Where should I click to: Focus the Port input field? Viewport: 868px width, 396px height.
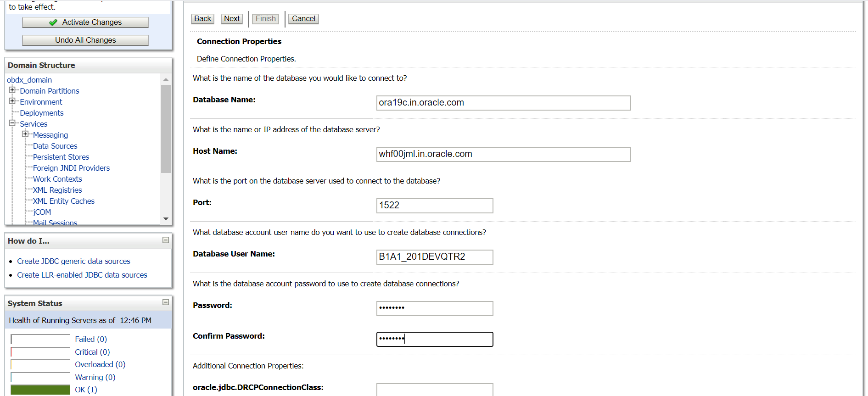435,206
